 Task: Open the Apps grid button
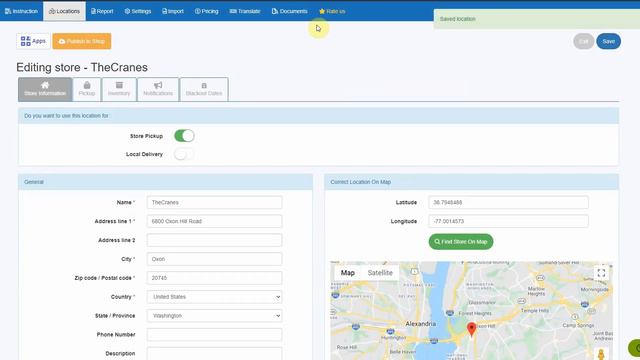click(x=33, y=41)
